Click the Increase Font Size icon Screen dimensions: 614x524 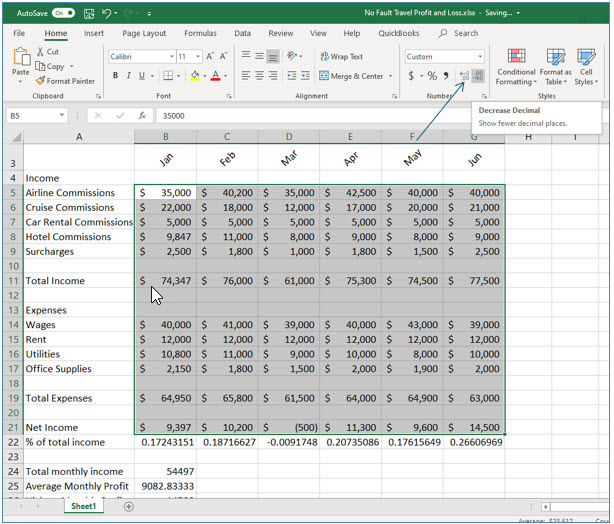pos(210,57)
